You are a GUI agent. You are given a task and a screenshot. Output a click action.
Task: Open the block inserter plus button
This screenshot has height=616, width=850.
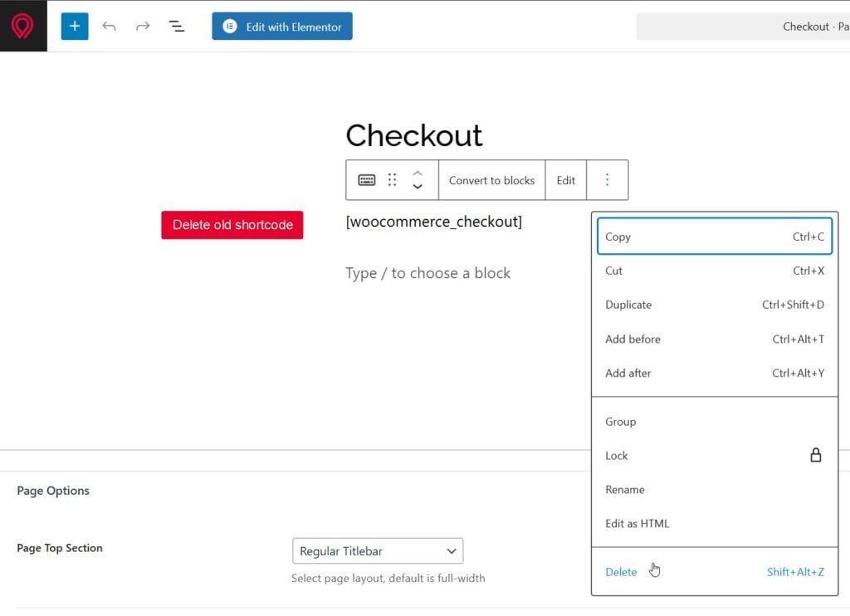[75, 26]
